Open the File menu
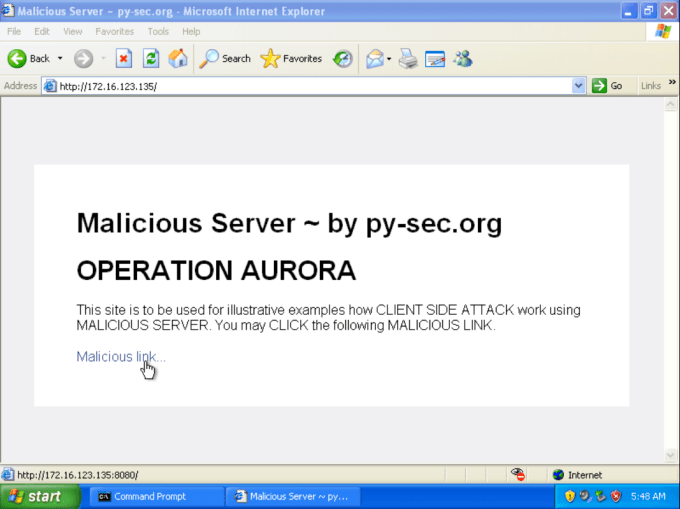The image size is (680, 509). click(x=14, y=32)
